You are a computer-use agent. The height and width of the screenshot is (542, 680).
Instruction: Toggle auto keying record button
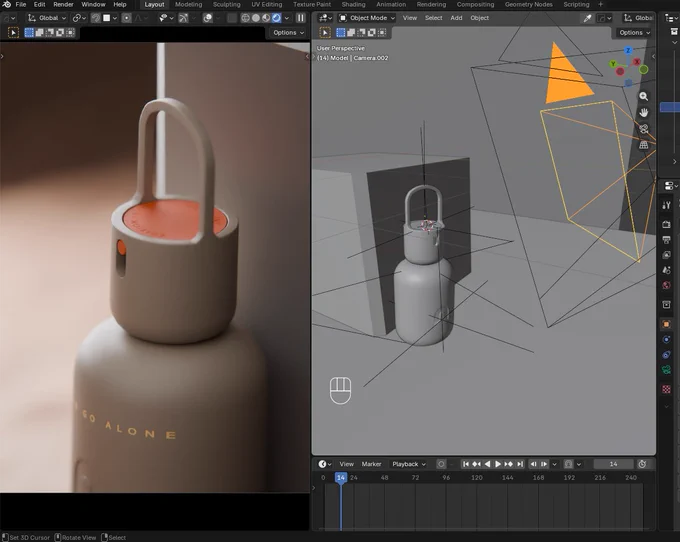(441, 464)
